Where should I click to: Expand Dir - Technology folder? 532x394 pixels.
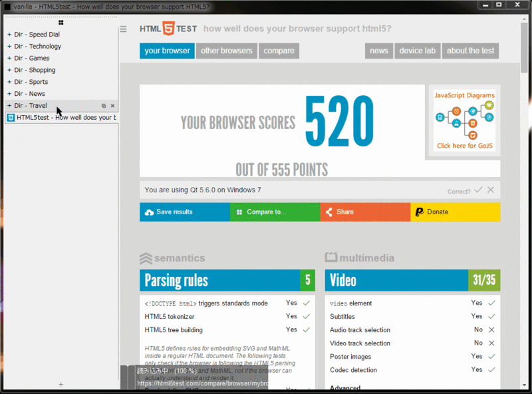click(x=9, y=46)
